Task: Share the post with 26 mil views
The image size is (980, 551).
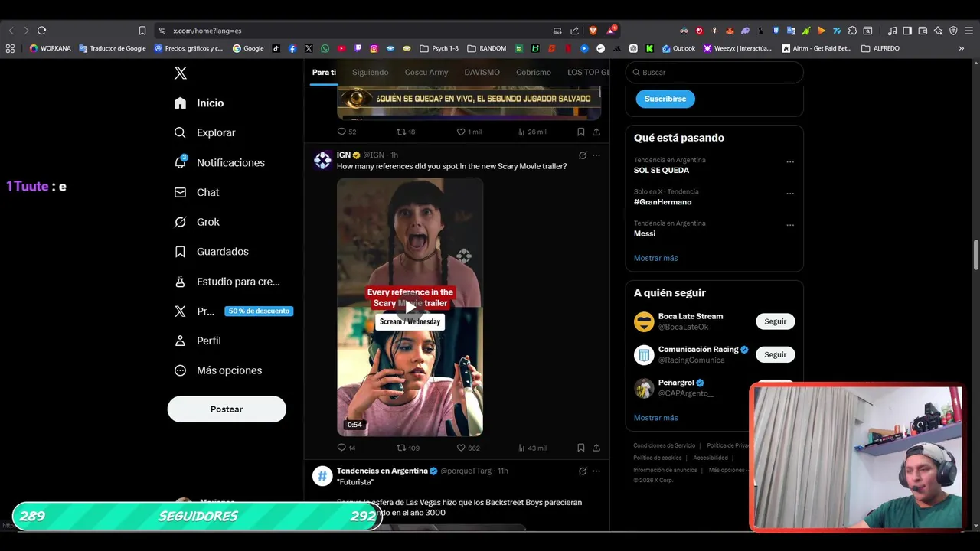Action: 596,132
